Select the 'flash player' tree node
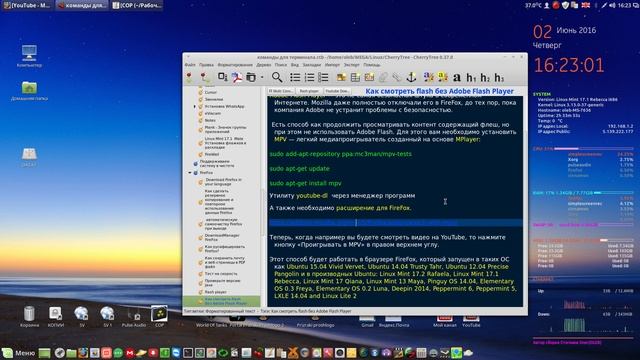The width and height of the screenshot is (640, 360). click(x=216, y=292)
